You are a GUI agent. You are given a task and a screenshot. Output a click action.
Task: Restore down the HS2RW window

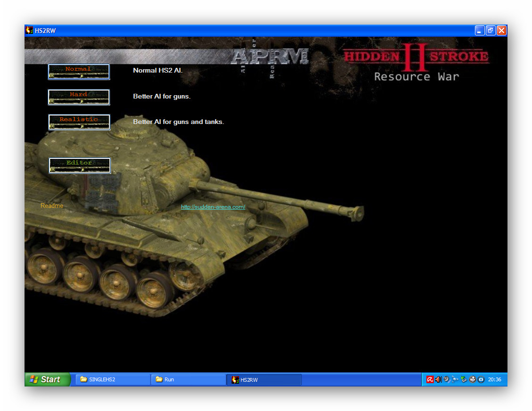pos(490,31)
